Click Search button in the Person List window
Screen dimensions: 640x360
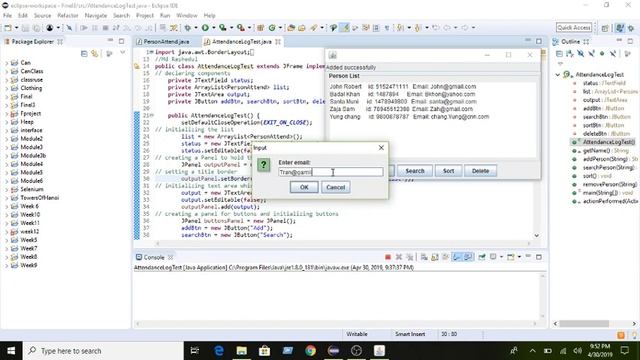click(415, 171)
